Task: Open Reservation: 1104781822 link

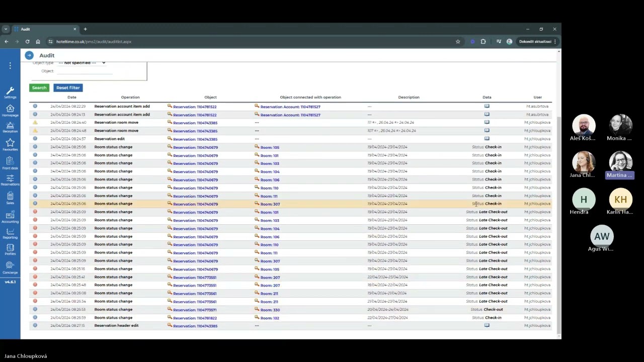Action: (x=195, y=318)
